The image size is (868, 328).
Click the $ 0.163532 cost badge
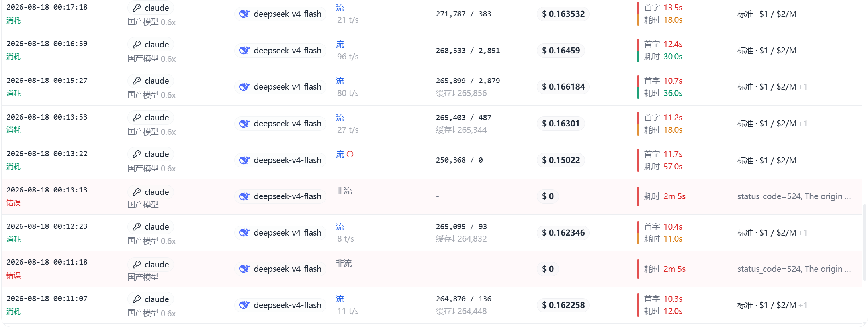[x=563, y=14]
